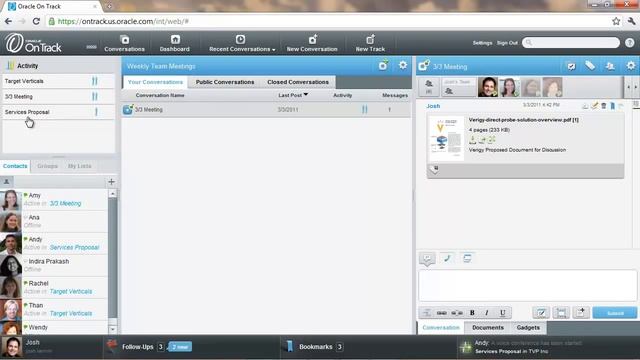Sort by Last Post column arrow
Image resolution: width=640 pixels, height=360 pixels.
pyautogui.click(x=306, y=95)
